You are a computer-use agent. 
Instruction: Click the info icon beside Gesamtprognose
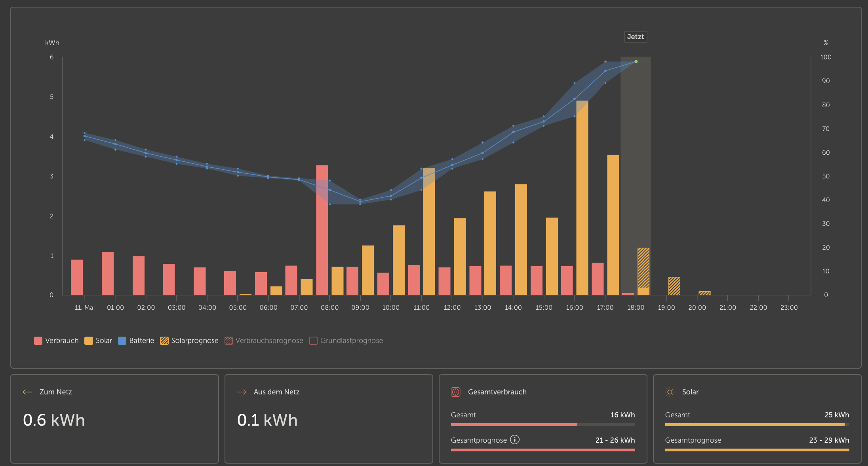[514, 439]
